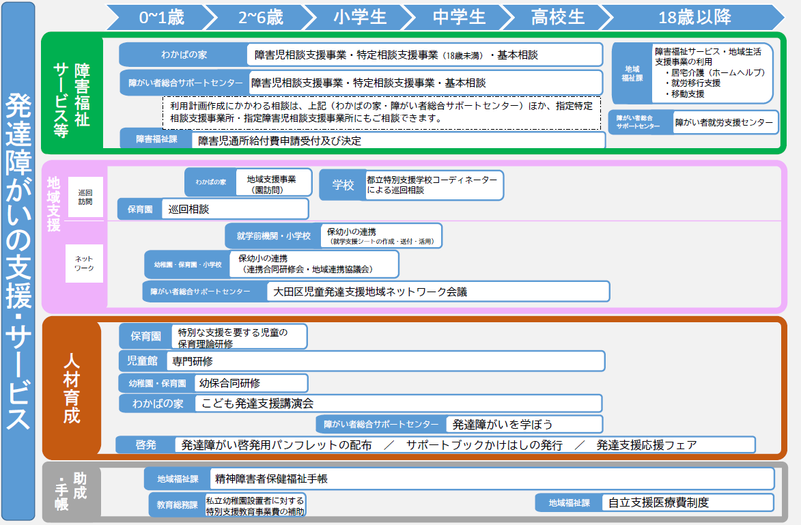This screenshot has height=525, width=801.
Task: Select the 2~6歳 age arrow header
Action: pyautogui.click(x=261, y=17)
